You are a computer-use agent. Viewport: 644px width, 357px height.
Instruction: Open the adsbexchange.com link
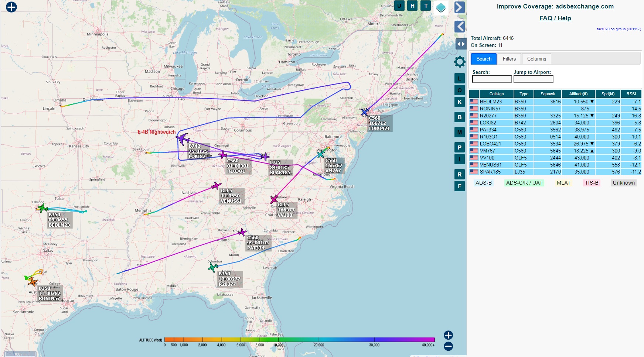pos(584,6)
